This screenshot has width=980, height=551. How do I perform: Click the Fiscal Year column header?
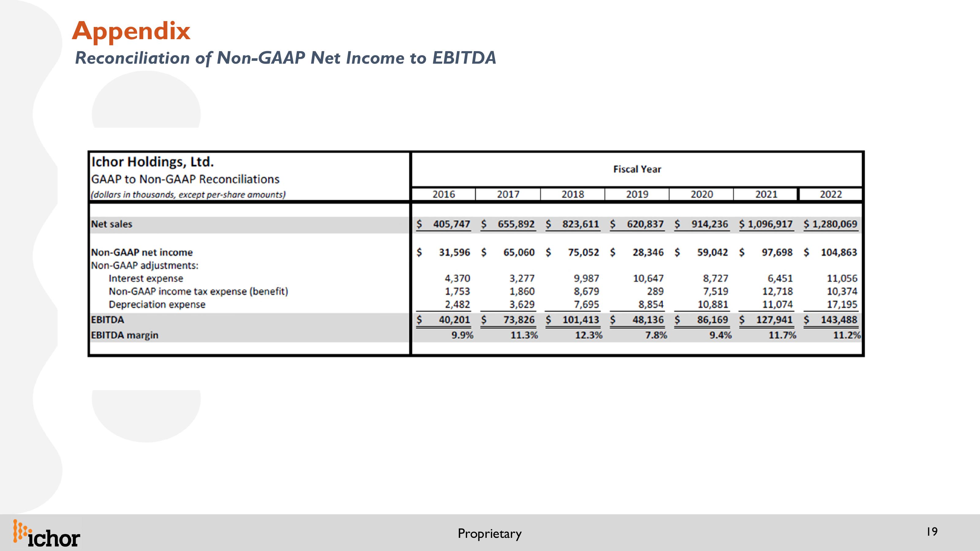pos(637,169)
